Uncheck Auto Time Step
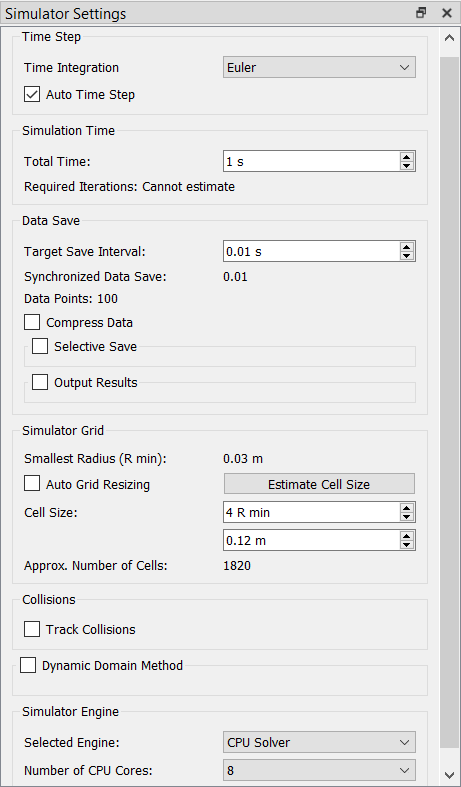461x787 pixels. [32, 94]
